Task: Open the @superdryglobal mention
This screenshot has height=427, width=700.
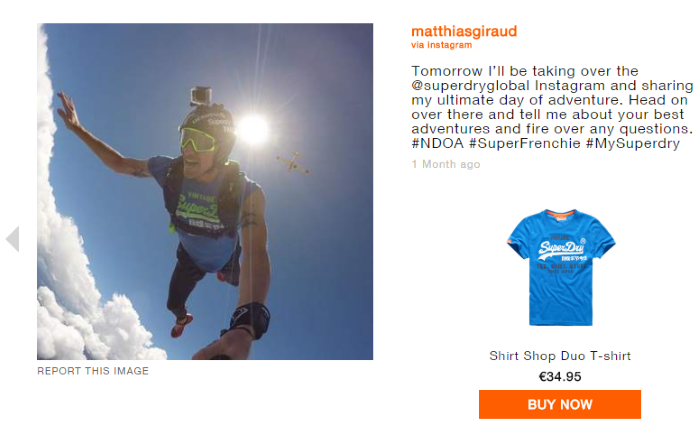Action: 471,85
